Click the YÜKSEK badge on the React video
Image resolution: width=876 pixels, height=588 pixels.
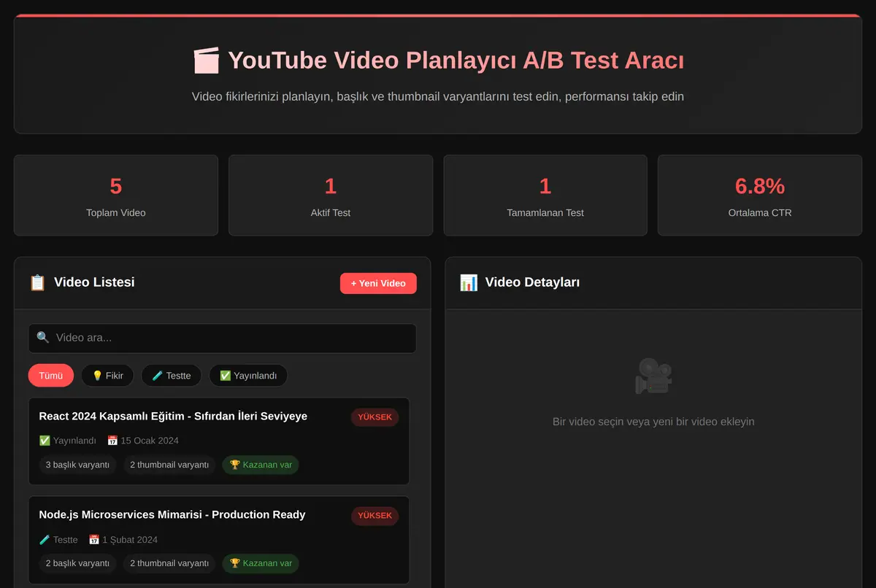374,417
